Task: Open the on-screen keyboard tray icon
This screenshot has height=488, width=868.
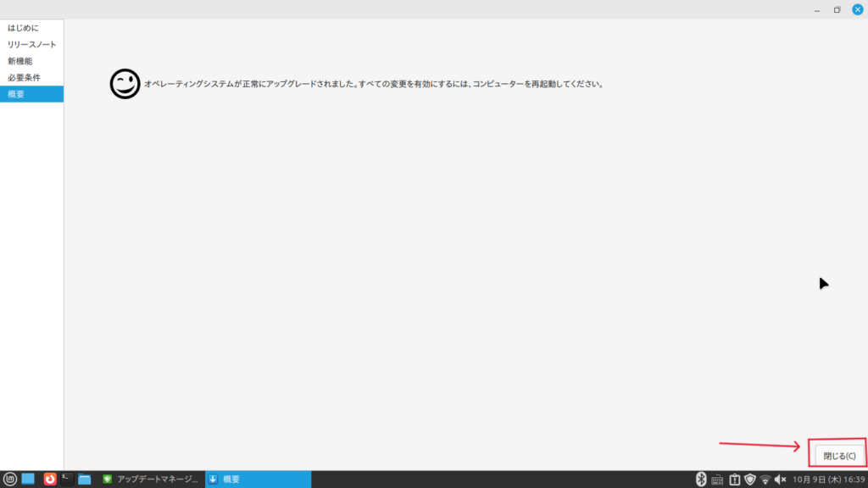Action: pos(717,480)
